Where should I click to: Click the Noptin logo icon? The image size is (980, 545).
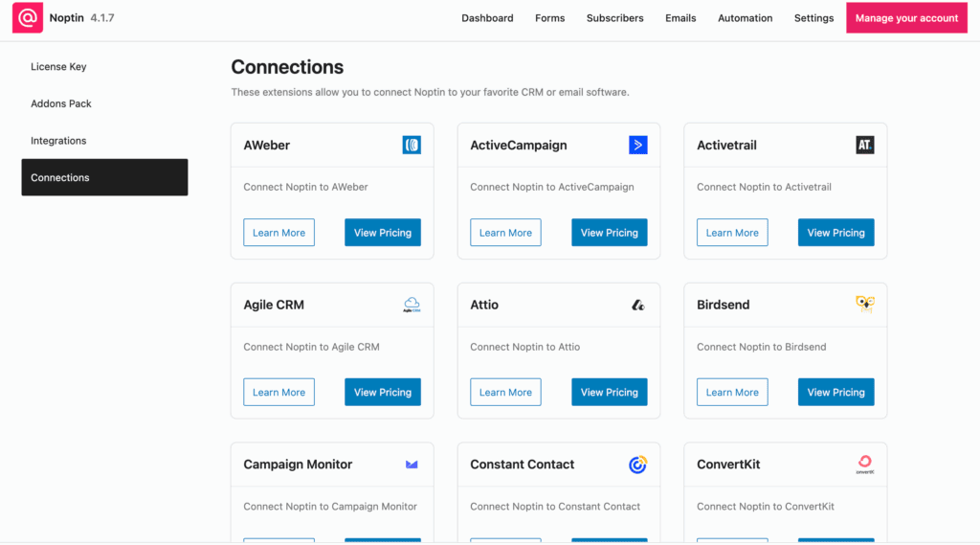(x=28, y=17)
